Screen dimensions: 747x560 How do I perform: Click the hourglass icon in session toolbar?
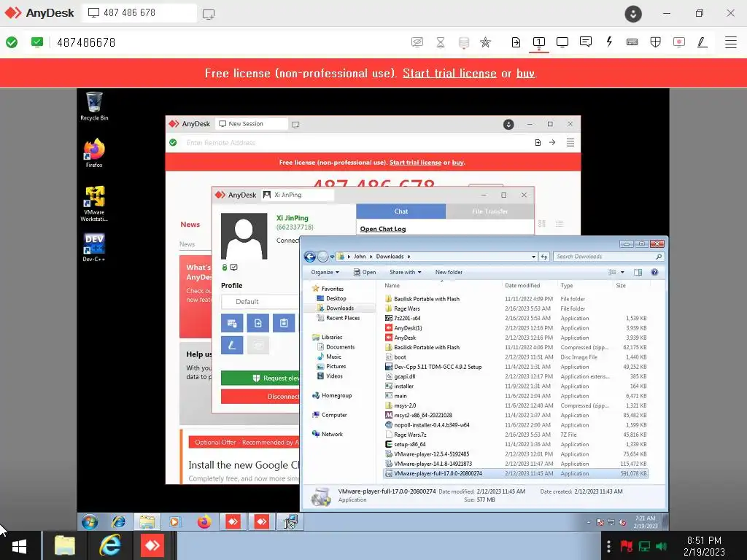click(x=441, y=42)
